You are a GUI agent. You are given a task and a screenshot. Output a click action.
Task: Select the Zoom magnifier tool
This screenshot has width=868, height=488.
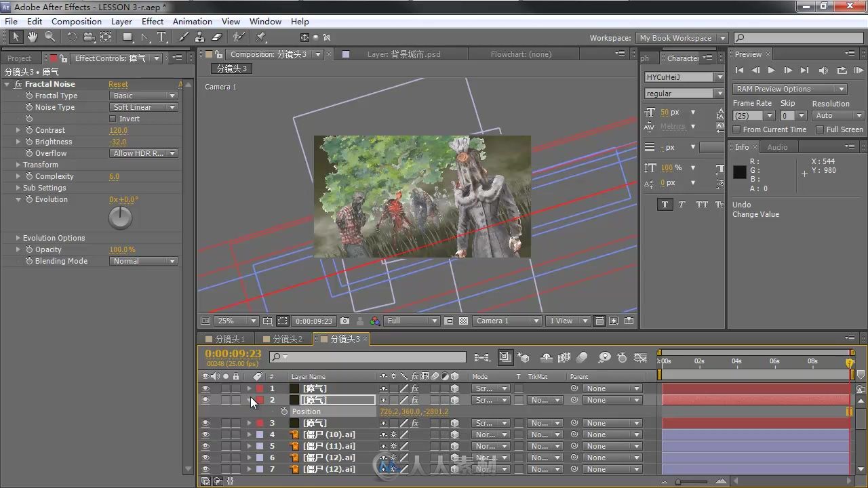click(x=50, y=37)
